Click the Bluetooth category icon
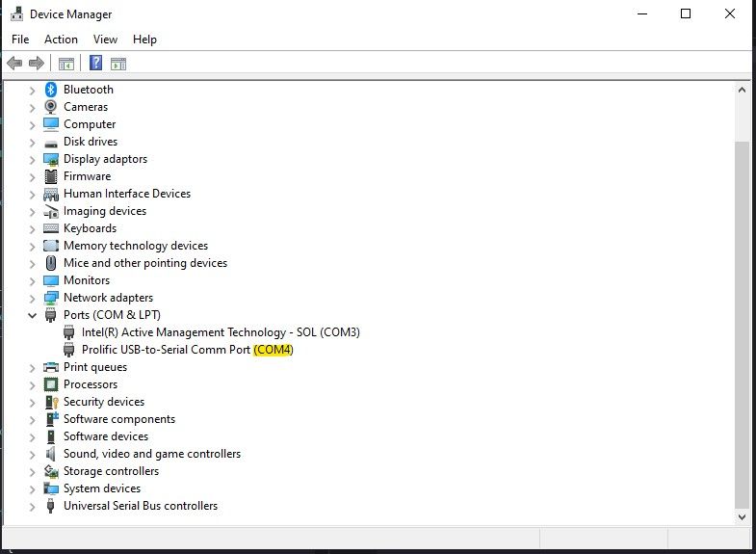 tap(51, 90)
